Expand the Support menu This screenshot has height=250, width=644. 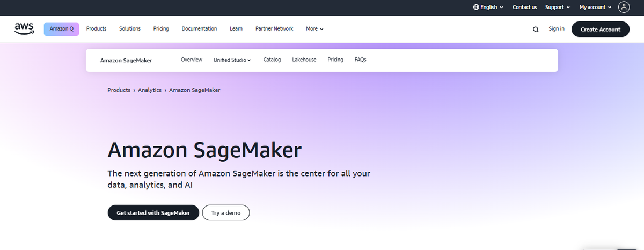(x=558, y=7)
